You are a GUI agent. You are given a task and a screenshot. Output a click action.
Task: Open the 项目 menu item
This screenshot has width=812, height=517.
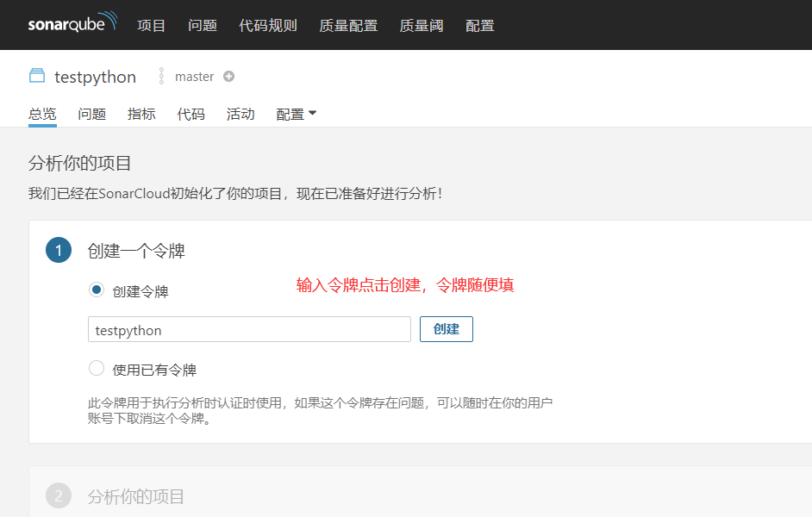(151, 25)
